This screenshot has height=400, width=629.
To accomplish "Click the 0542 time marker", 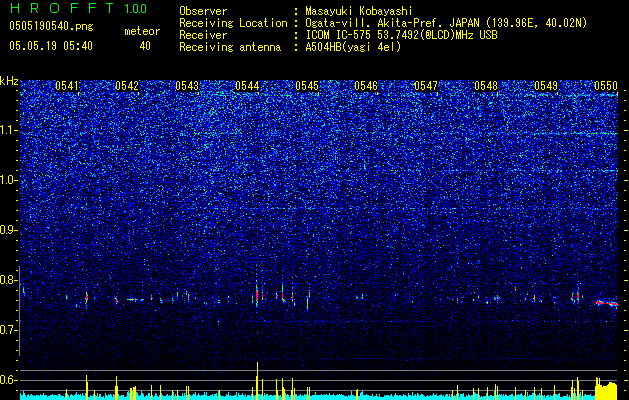I will pos(127,86).
